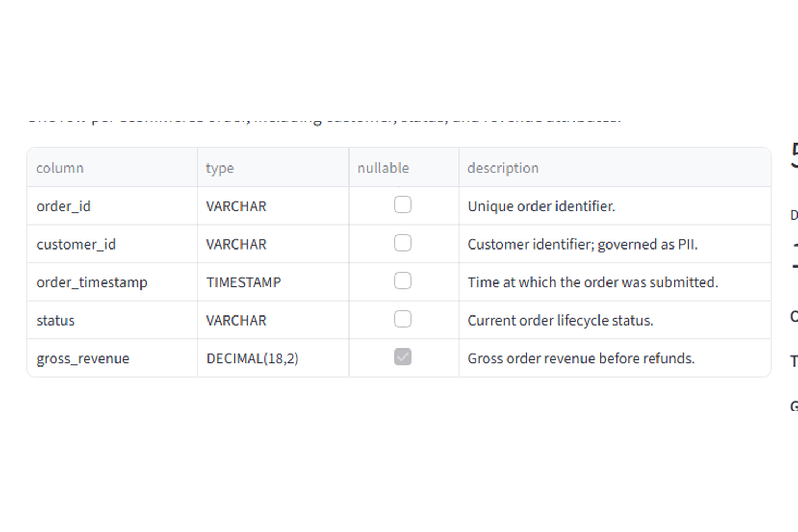The width and height of the screenshot is (798, 532).
Task: Click the 'column' table header
Action: point(112,168)
